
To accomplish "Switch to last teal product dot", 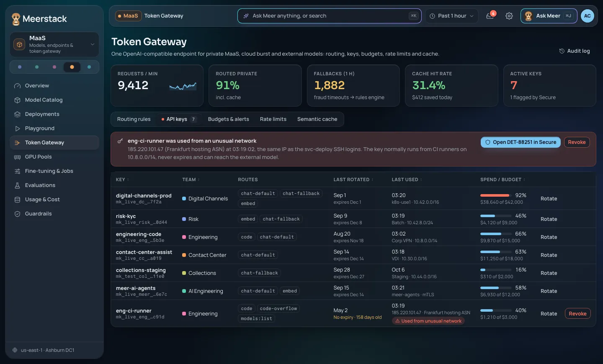I will [89, 67].
